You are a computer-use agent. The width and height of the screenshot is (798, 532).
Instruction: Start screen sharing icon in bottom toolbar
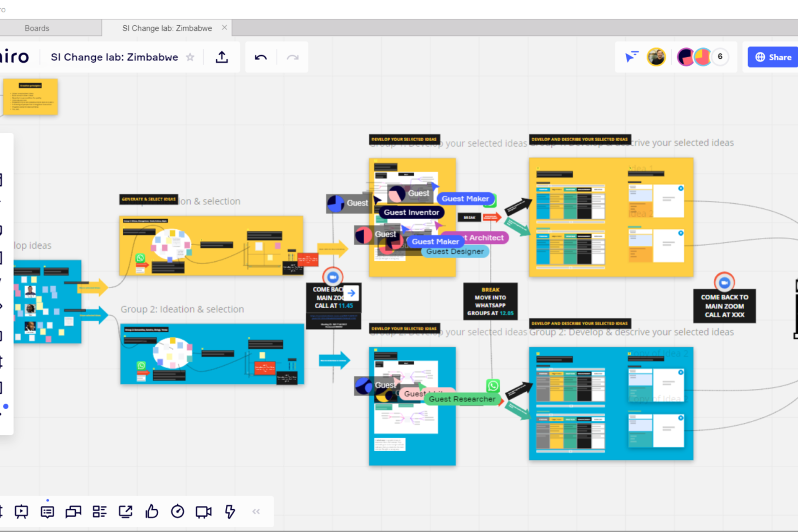point(126,512)
